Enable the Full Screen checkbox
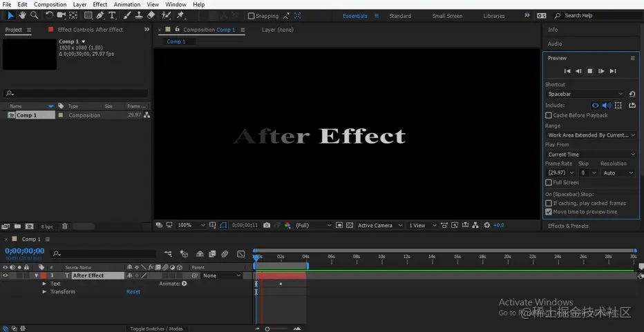The image size is (644, 332). (x=549, y=182)
